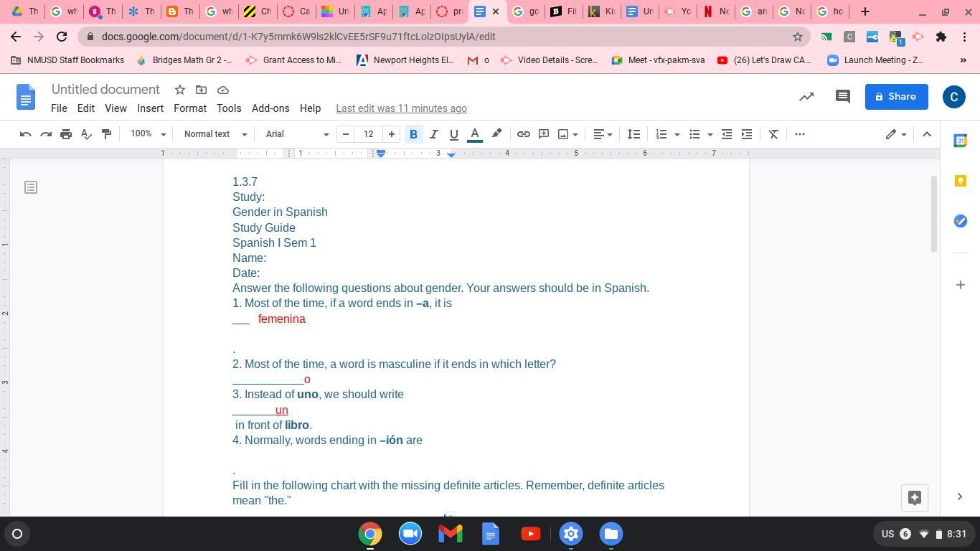Click the Explore button in the corner
Image resolution: width=980 pixels, height=551 pixels.
pyautogui.click(x=915, y=498)
